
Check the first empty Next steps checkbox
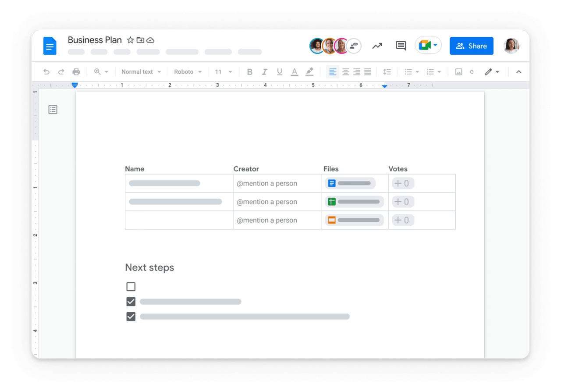tap(131, 286)
